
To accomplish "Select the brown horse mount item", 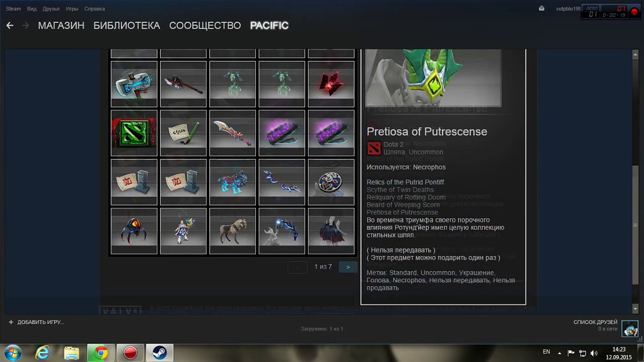I will (232, 231).
